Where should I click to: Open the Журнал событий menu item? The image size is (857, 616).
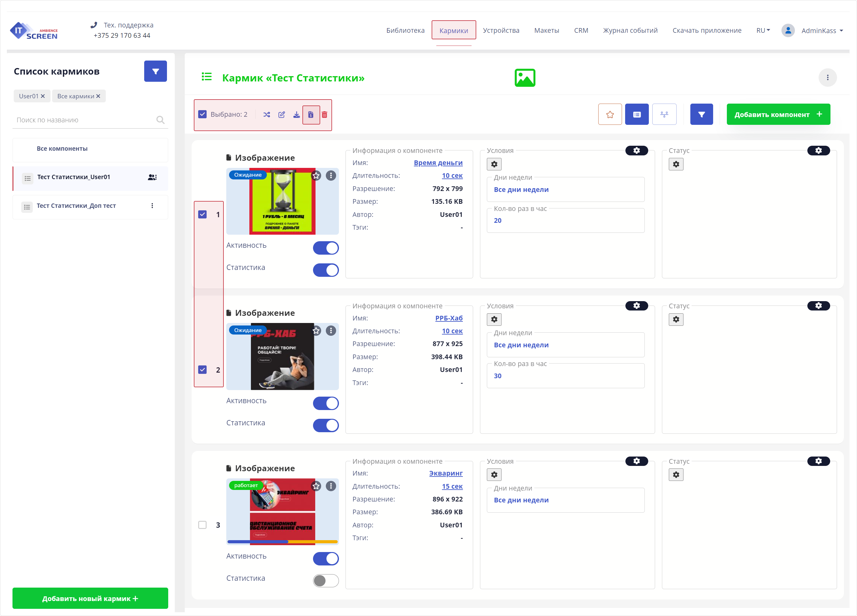[630, 30]
